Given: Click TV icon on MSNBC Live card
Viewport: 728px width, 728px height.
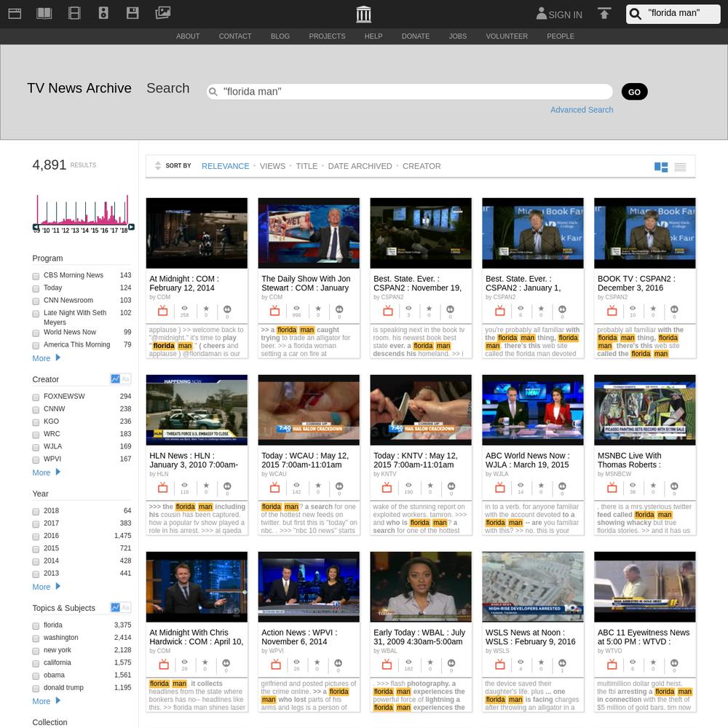Looking at the screenshot, I should [x=612, y=486].
